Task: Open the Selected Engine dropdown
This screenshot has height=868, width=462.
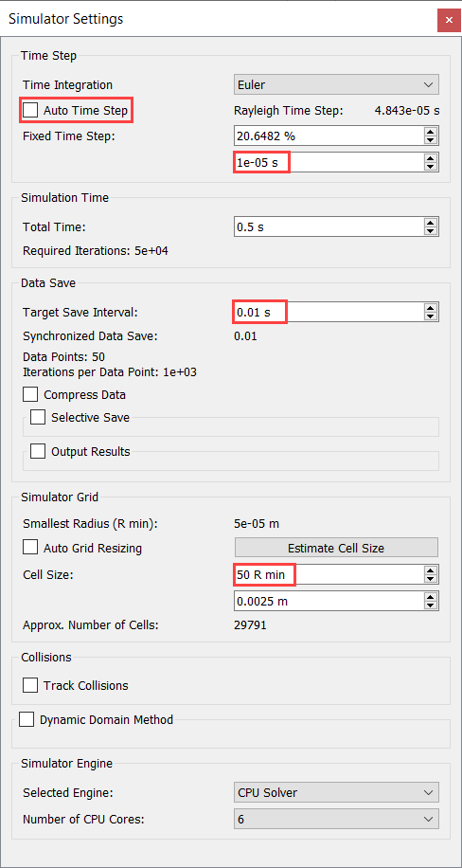Action: click(336, 792)
